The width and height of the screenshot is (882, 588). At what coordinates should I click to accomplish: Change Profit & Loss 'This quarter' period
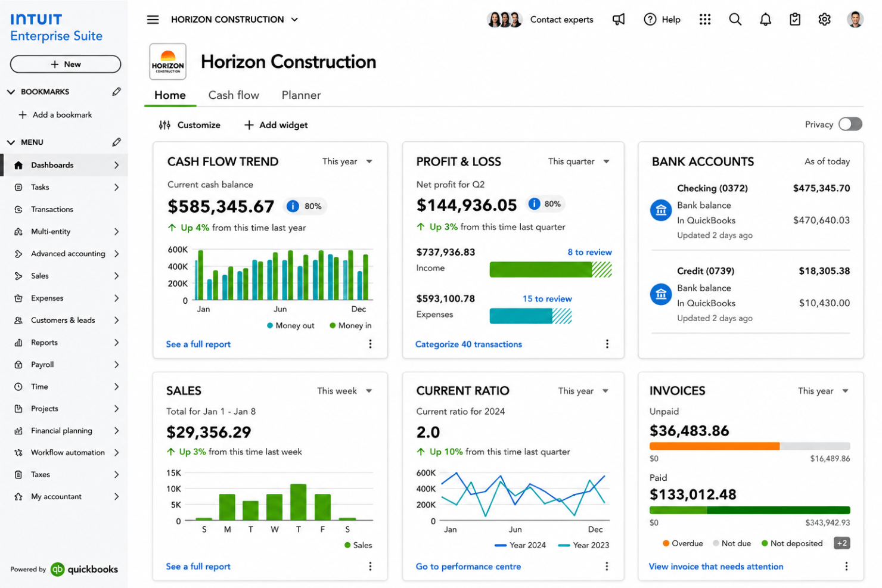point(579,161)
